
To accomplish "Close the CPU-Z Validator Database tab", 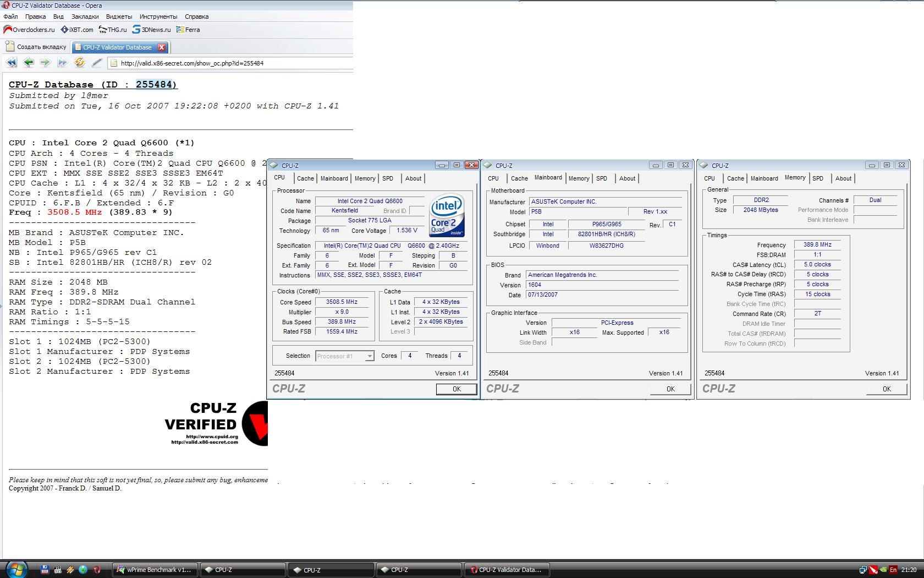I will tap(162, 47).
